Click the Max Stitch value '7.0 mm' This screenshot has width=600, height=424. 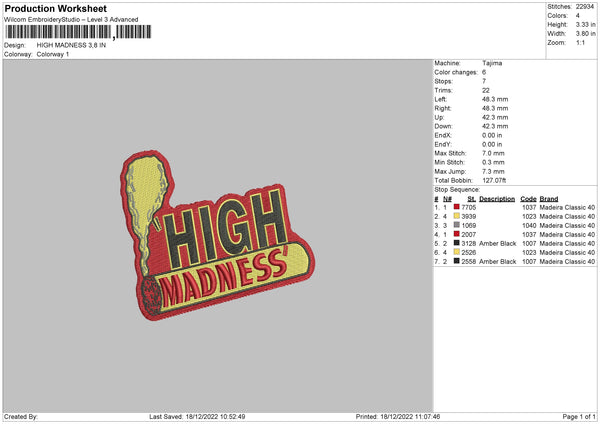(493, 153)
